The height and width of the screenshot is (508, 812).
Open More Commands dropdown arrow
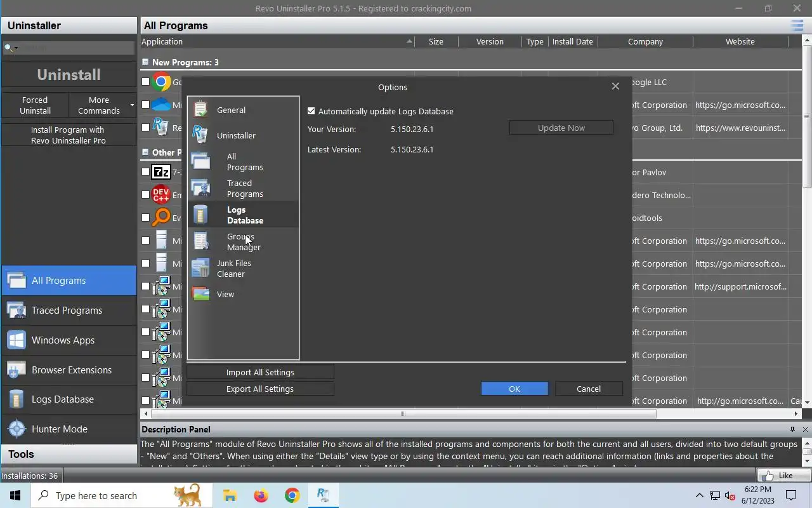[132, 105]
